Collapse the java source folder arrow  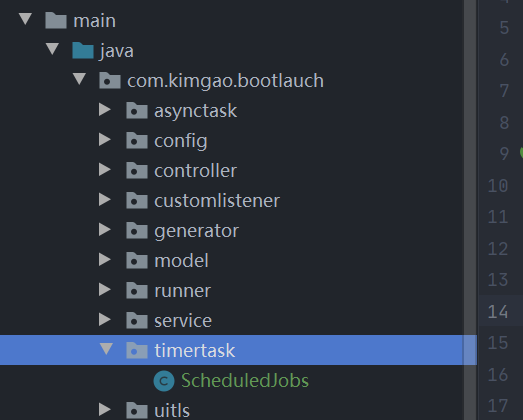[x=52, y=49]
